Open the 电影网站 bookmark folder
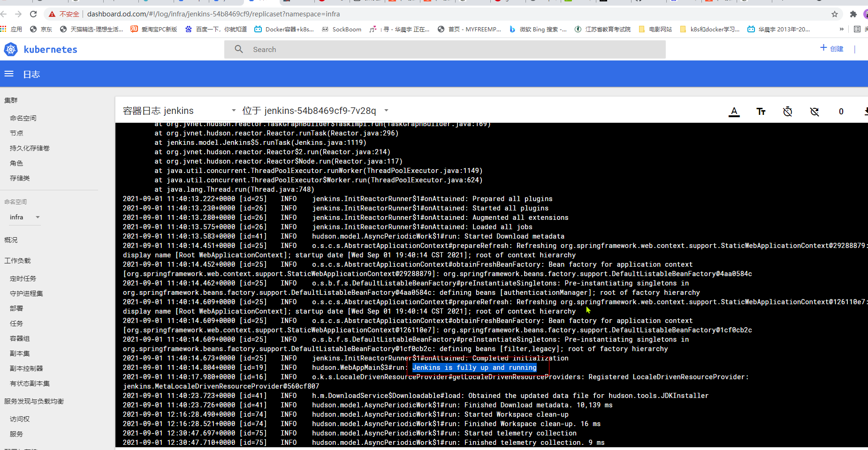 click(x=655, y=29)
